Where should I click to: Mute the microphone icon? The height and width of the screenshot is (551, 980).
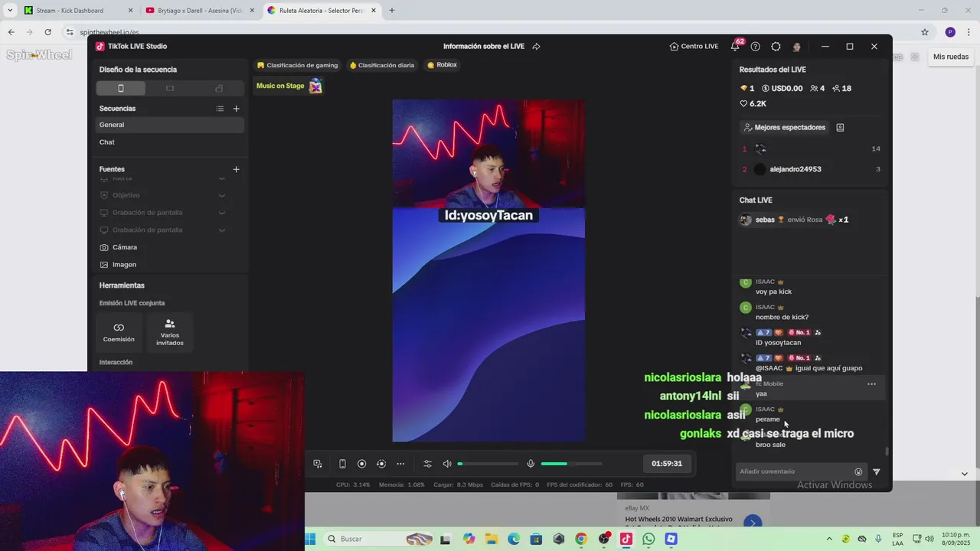coord(531,464)
